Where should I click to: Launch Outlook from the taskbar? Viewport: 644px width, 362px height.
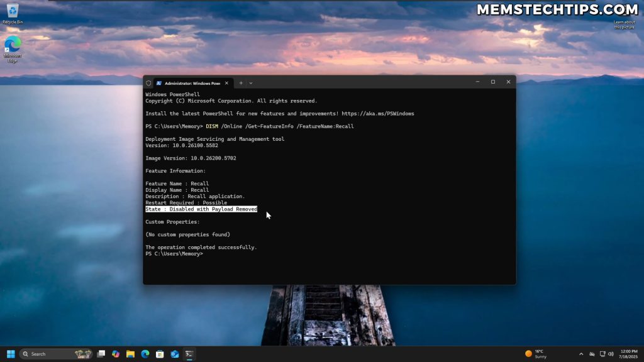pyautogui.click(x=176, y=354)
